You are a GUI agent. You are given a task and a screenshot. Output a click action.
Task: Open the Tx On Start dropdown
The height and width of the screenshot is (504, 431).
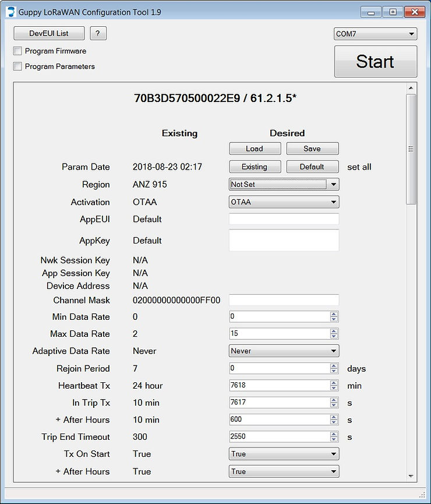click(284, 454)
